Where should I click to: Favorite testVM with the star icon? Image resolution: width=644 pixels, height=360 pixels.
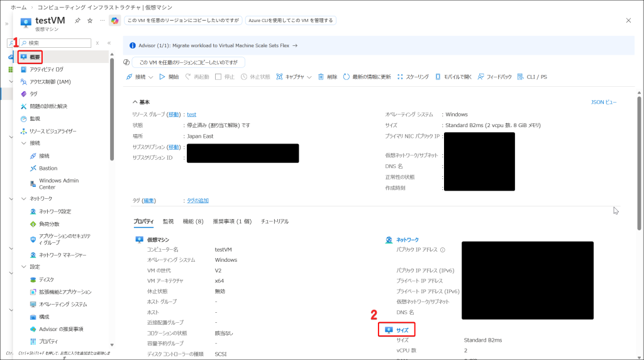pyautogui.click(x=90, y=21)
